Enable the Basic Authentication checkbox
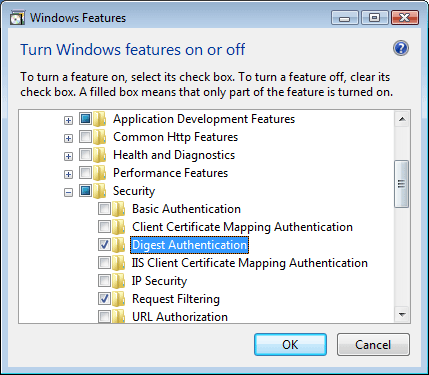Screen dimensions: 429x375 point(104,209)
